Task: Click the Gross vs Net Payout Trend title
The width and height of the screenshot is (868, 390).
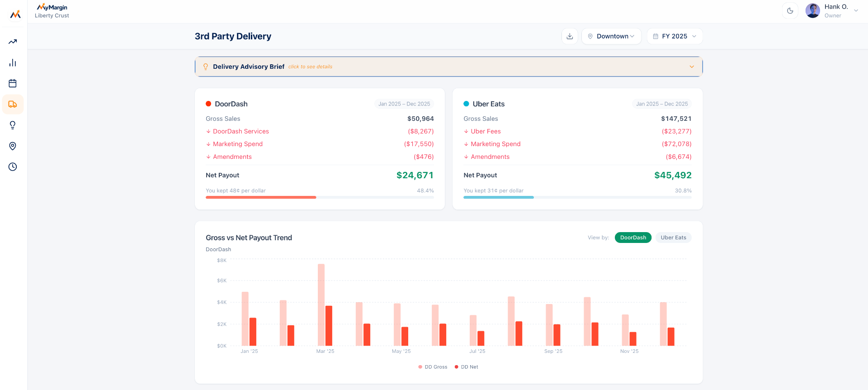Action: click(x=249, y=238)
